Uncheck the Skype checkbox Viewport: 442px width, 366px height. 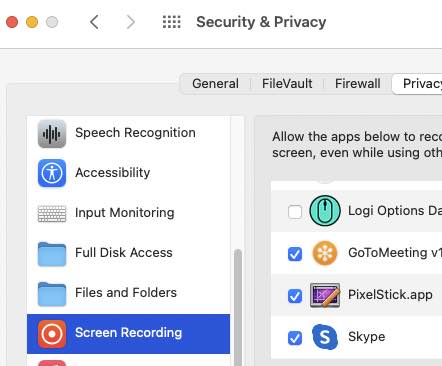[295, 338]
